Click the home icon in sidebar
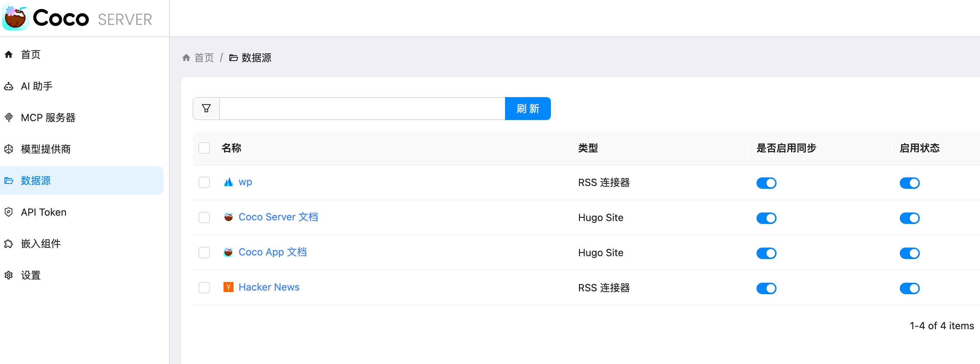This screenshot has height=364, width=980. (9, 54)
